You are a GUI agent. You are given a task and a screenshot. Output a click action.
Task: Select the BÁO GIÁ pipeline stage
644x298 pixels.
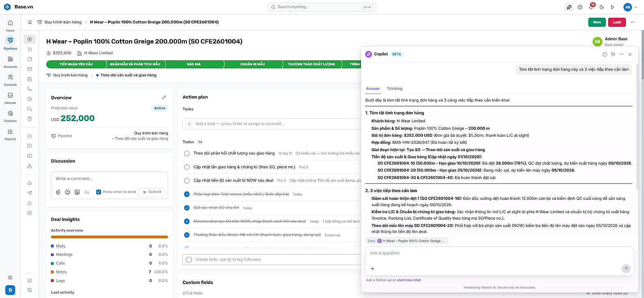tap(194, 64)
